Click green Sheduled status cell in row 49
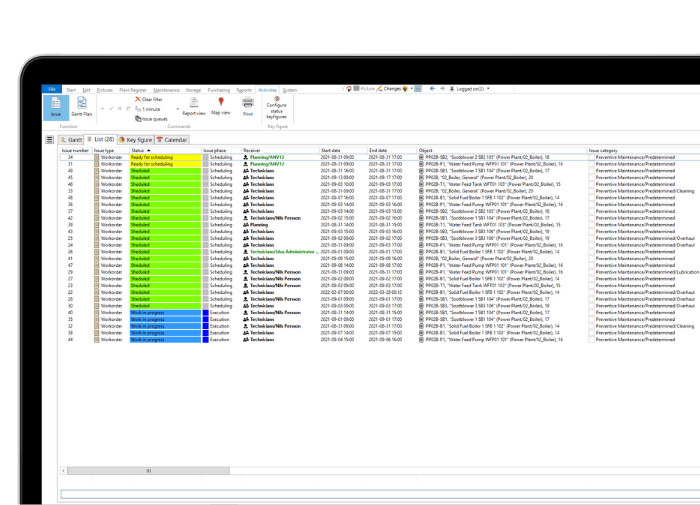This screenshot has height=505, width=700. (165, 171)
